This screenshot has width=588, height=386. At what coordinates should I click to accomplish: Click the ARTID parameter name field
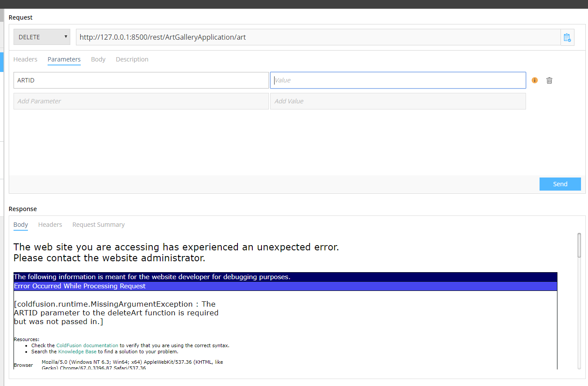[x=141, y=80]
